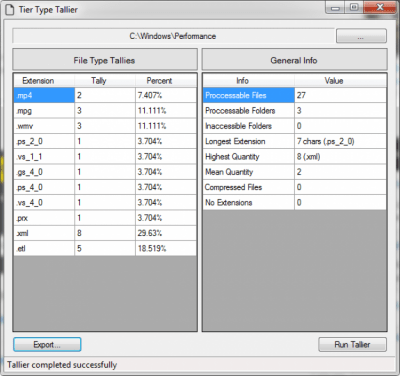Image resolution: width=400 pixels, height=376 pixels.
Task: Select the Proccessable Folders info cell
Action: coord(249,111)
